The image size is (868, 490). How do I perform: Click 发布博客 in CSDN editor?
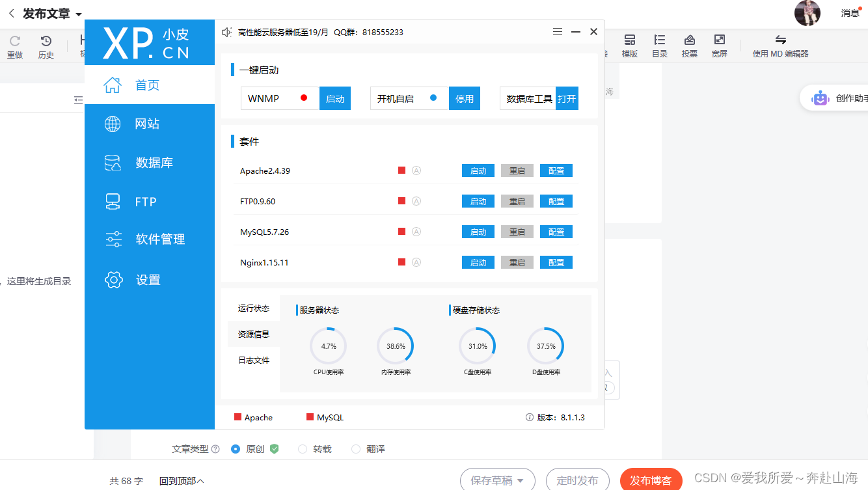pyautogui.click(x=651, y=480)
